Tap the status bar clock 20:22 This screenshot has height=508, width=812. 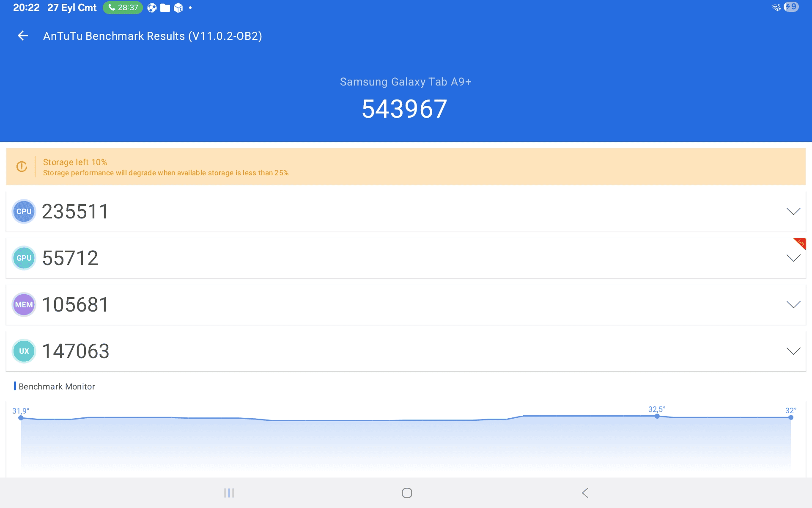26,8
